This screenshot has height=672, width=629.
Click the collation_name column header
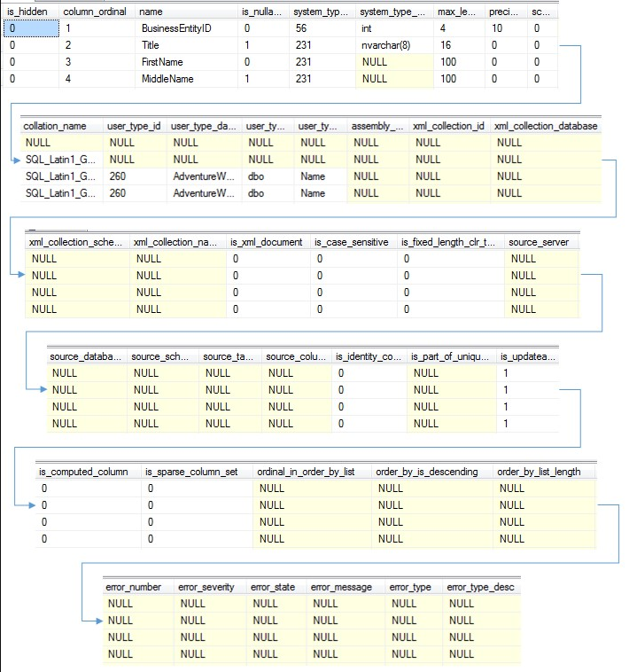click(x=61, y=126)
